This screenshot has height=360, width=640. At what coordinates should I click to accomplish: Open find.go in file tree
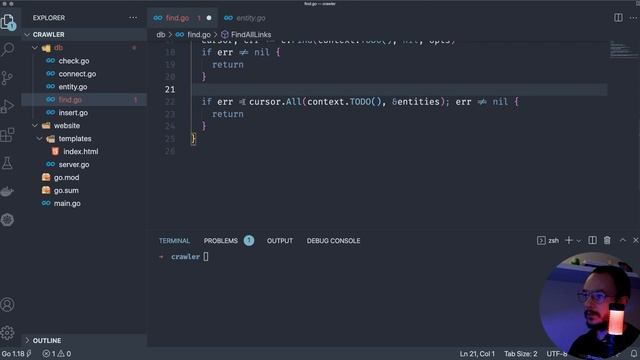(70, 100)
